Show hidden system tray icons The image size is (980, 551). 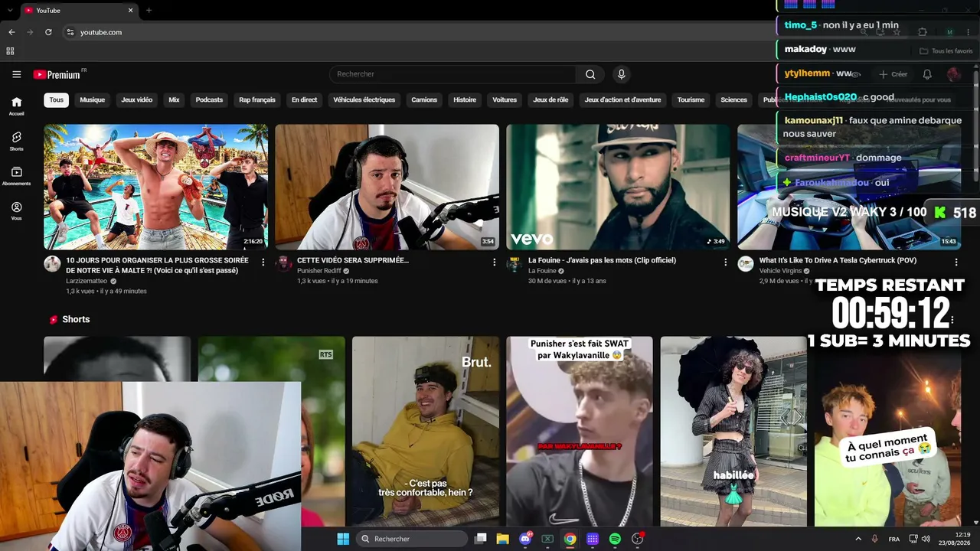click(x=857, y=539)
